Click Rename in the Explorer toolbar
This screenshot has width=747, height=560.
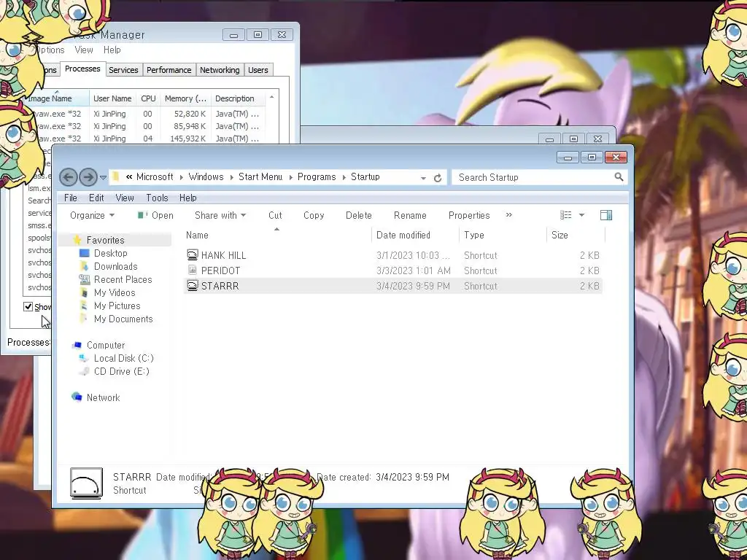point(410,215)
